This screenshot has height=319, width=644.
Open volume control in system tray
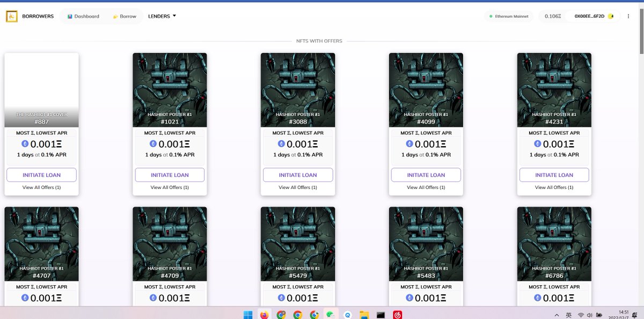point(589,315)
